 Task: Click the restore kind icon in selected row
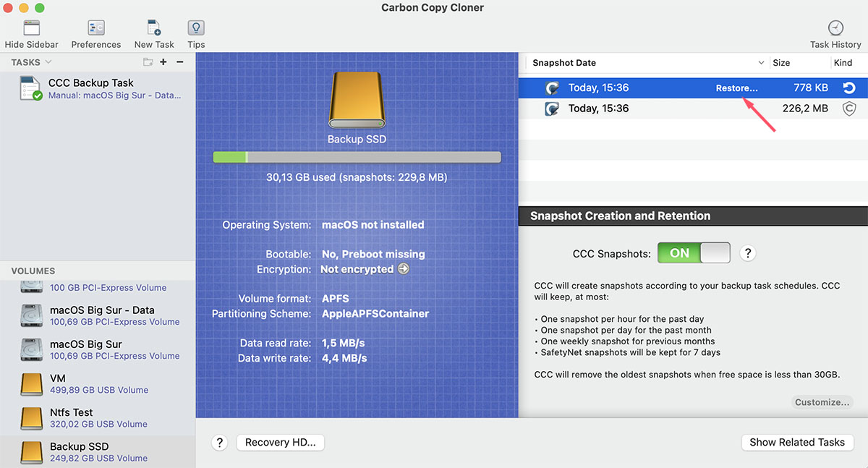coord(850,88)
